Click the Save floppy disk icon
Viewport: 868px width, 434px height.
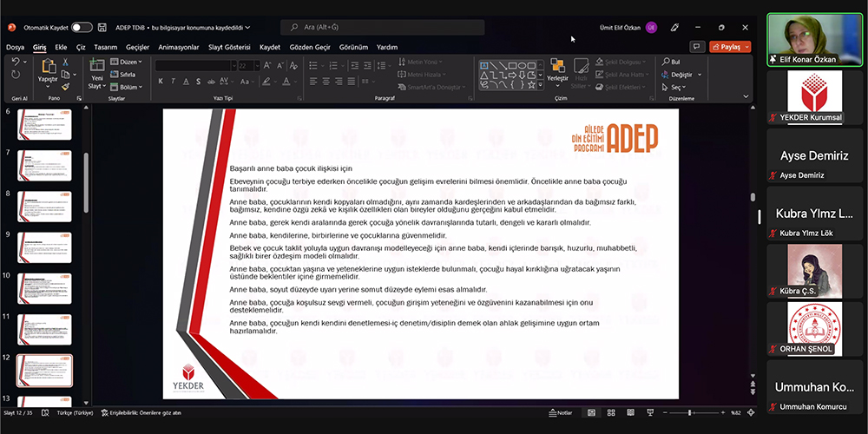102,27
